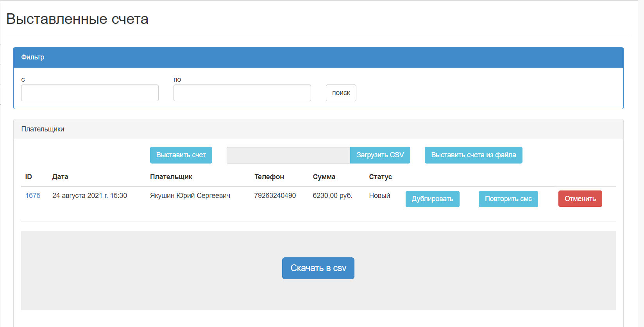Open invoice ID 1675 link
644x327 pixels.
pyautogui.click(x=33, y=196)
